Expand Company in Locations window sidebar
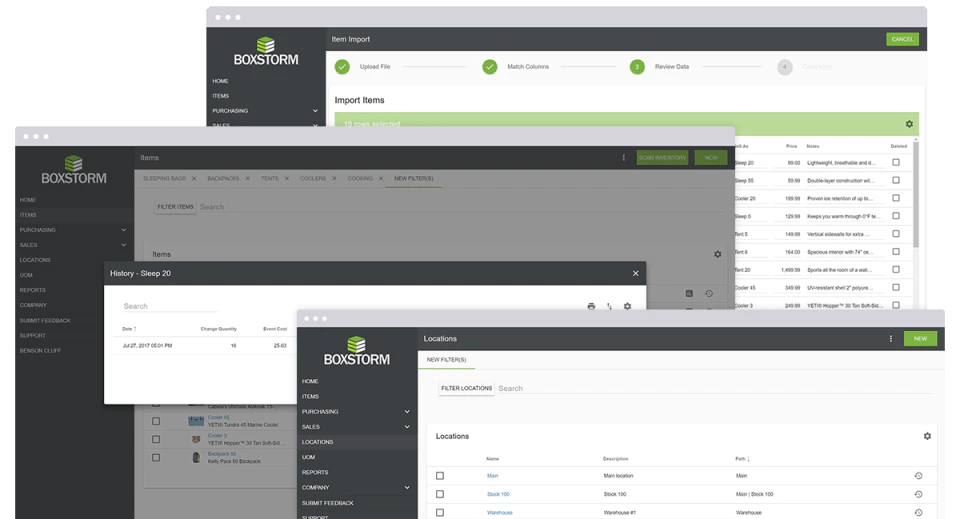The image size is (960, 519). click(407, 488)
